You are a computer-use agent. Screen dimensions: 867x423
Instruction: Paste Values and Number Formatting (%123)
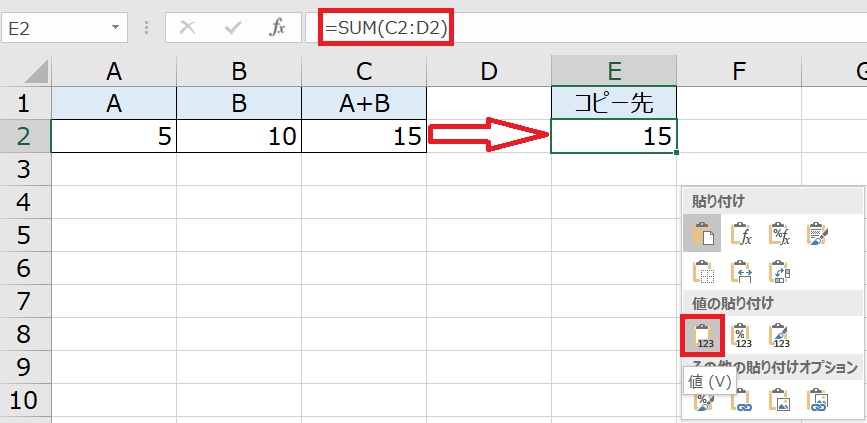(x=741, y=335)
